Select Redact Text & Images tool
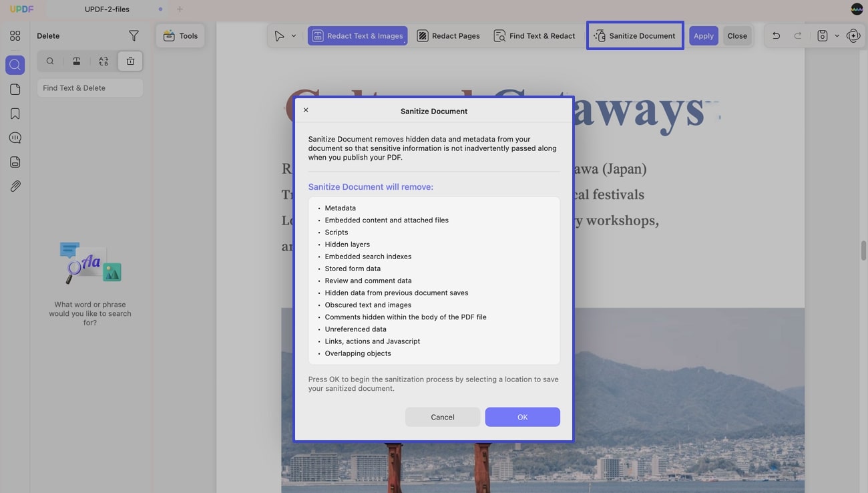 pos(358,36)
